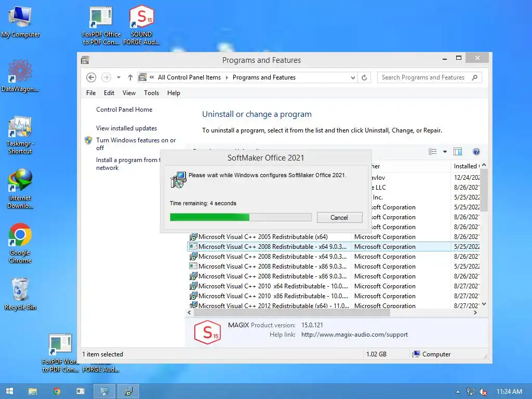
Task: Cancel the SoftMaker Office 2021 configuration
Action: (x=339, y=218)
